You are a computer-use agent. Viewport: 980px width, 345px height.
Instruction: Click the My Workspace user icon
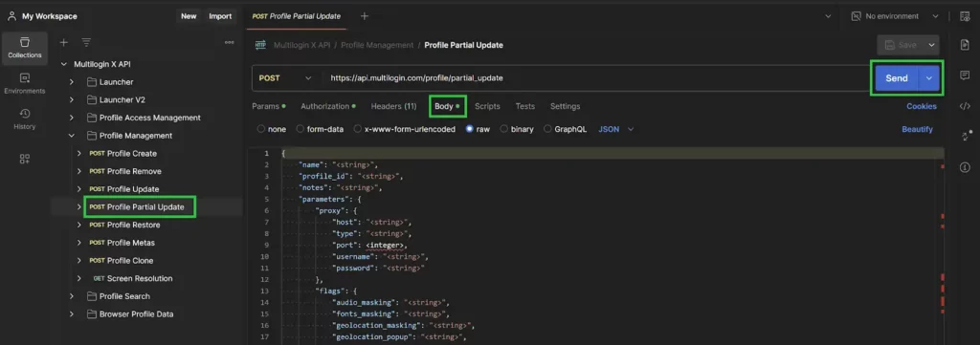tap(11, 16)
